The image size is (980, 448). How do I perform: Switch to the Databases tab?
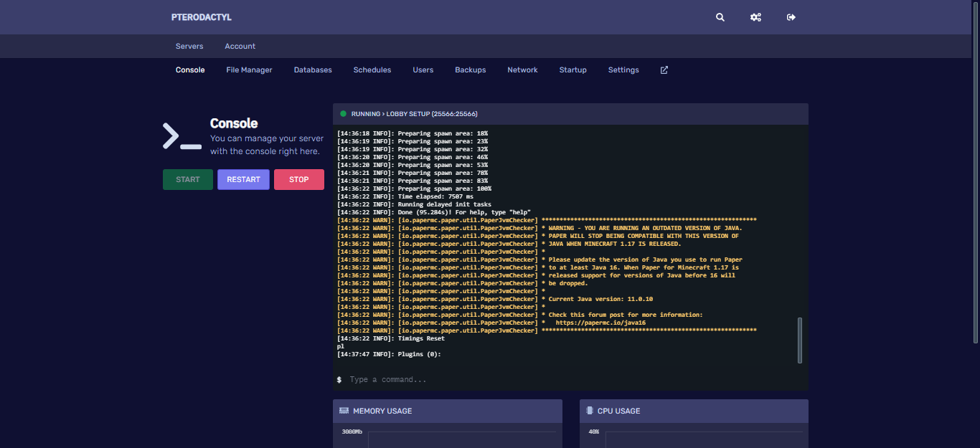pos(313,70)
